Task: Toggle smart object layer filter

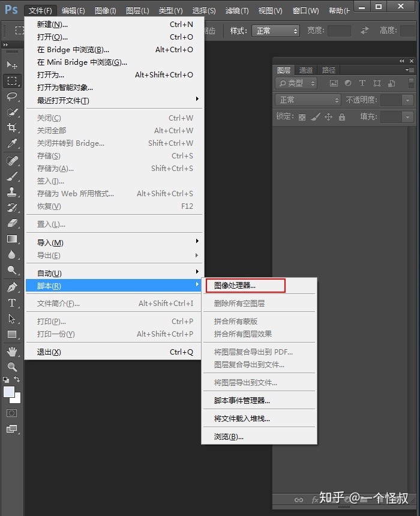Action: 391,83
